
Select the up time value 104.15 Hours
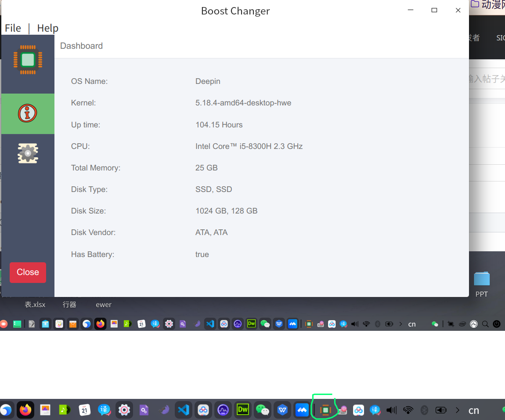pyautogui.click(x=219, y=125)
